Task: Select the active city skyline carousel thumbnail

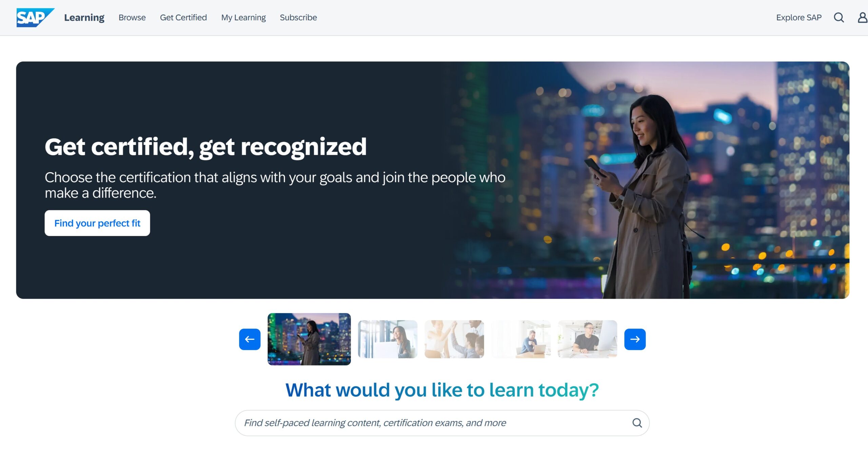Action: pyautogui.click(x=309, y=339)
